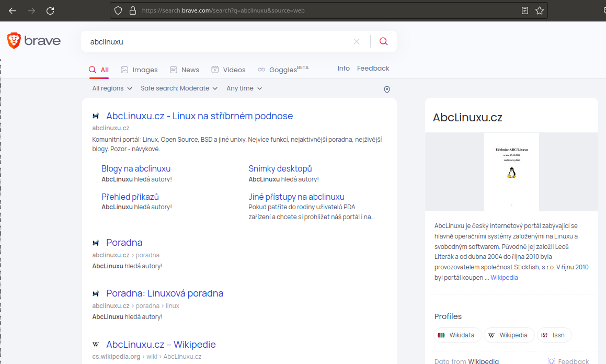Click Wikipedia link in infobox description
This screenshot has width=606, height=364.
[x=504, y=277]
